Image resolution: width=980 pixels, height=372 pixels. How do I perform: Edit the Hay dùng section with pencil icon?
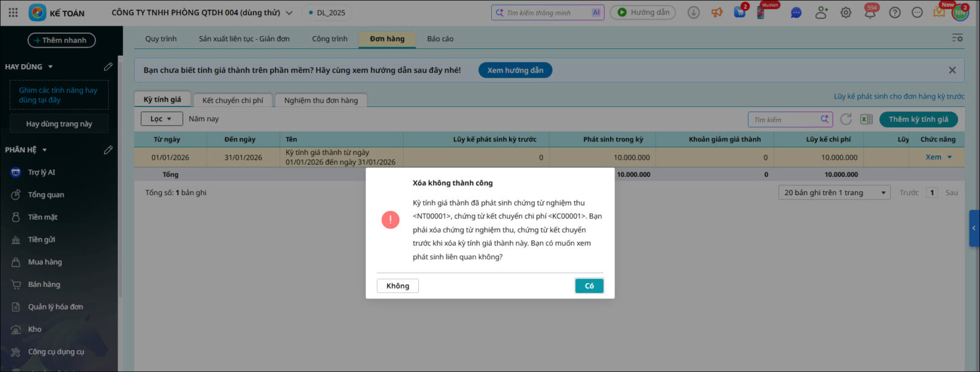click(108, 67)
